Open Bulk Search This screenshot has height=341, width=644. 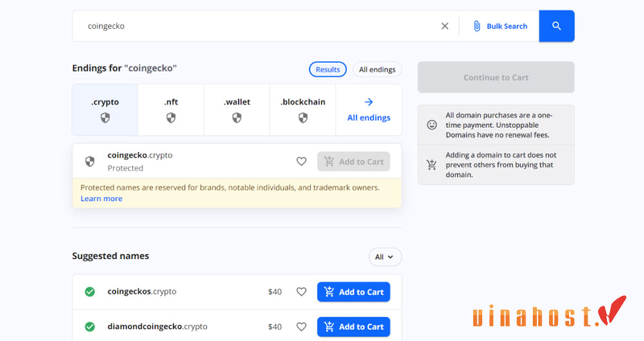click(500, 26)
